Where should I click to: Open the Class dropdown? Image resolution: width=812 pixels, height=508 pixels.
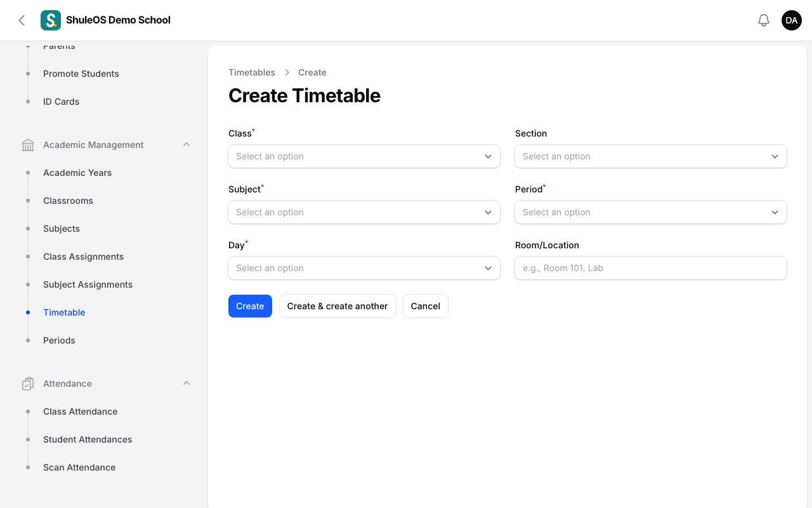click(x=364, y=156)
